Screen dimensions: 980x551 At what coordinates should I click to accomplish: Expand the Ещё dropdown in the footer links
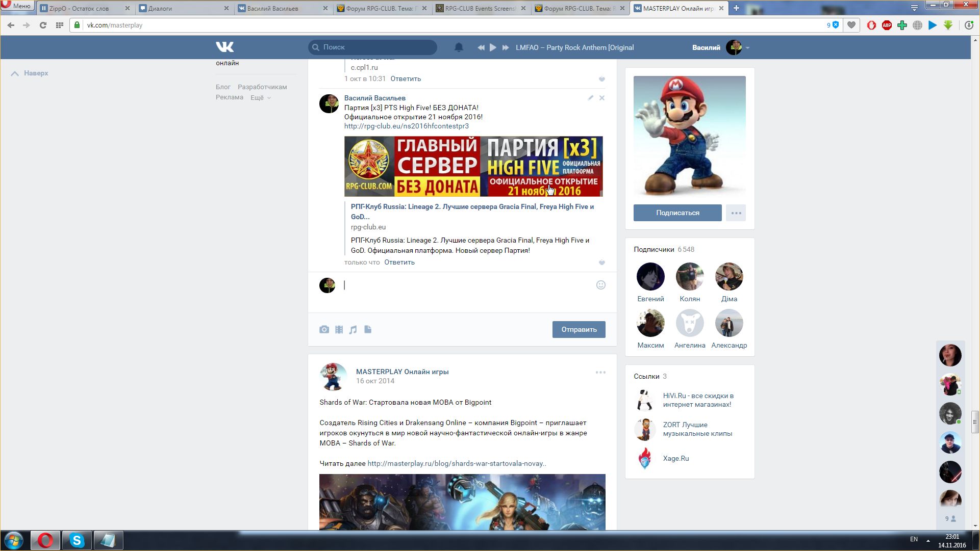[260, 97]
